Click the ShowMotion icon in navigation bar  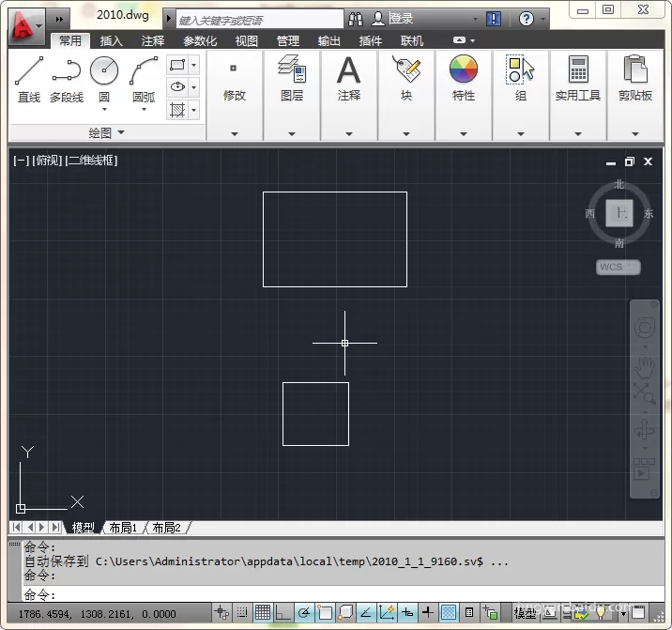(644, 469)
